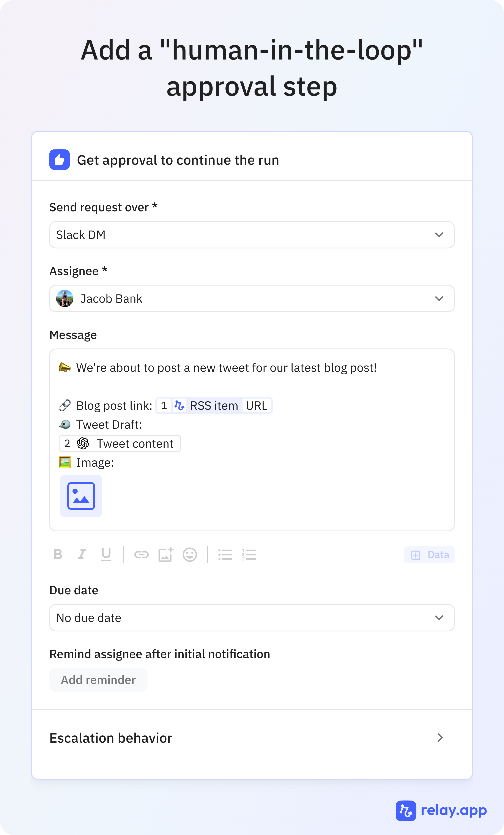
Task: Insert a bulleted list
Action: (225, 555)
